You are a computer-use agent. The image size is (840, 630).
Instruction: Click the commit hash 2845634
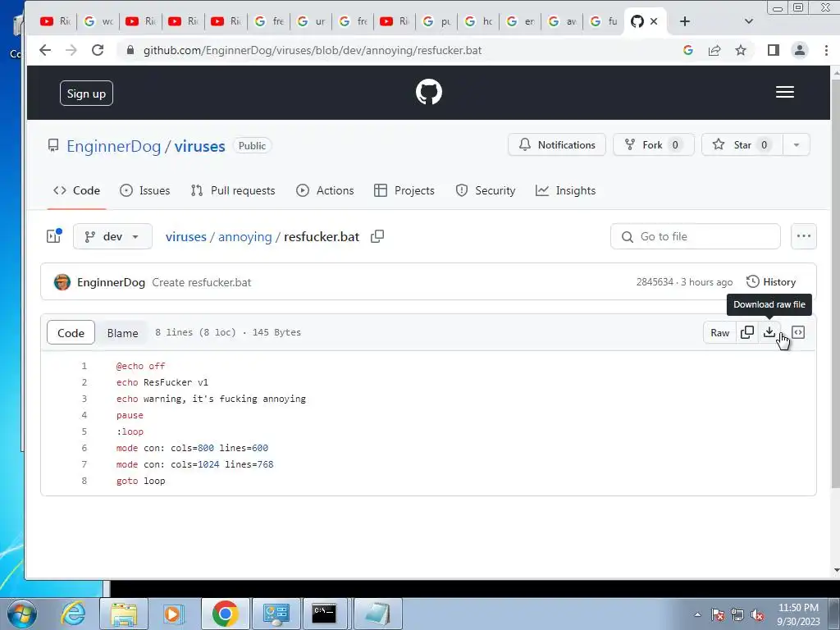point(655,282)
